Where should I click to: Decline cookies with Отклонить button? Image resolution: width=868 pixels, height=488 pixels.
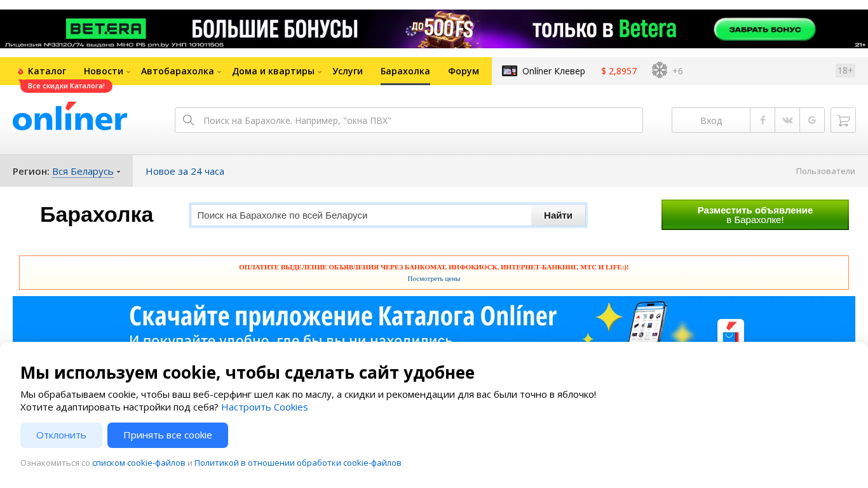pos(61,435)
